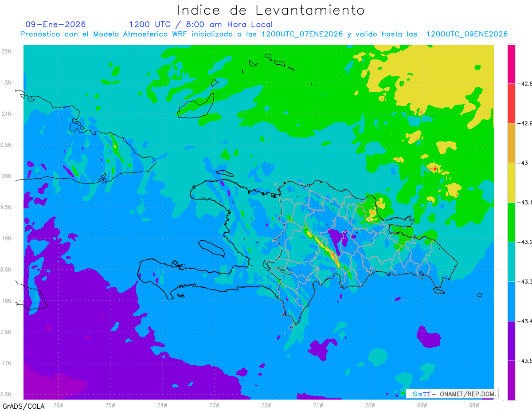Pick the indigo legend swatch above -43.5
The height and width of the screenshot is (411, 532).
[511, 341]
